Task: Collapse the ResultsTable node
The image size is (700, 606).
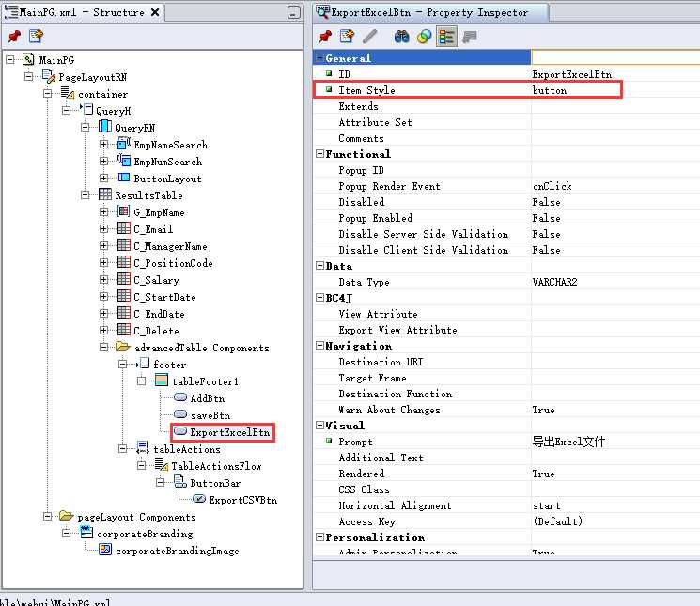Action: click(x=85, y=195)
